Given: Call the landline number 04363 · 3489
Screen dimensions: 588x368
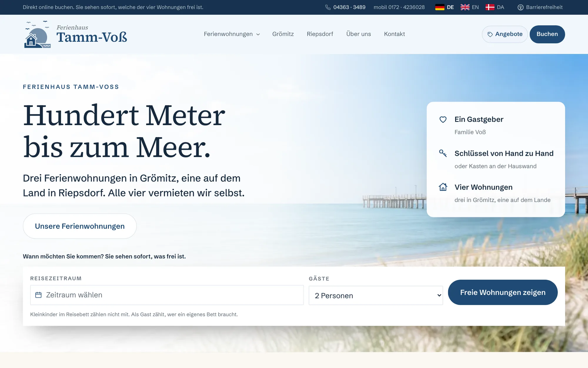Looking at the screenshot, I should pos(349,7).
